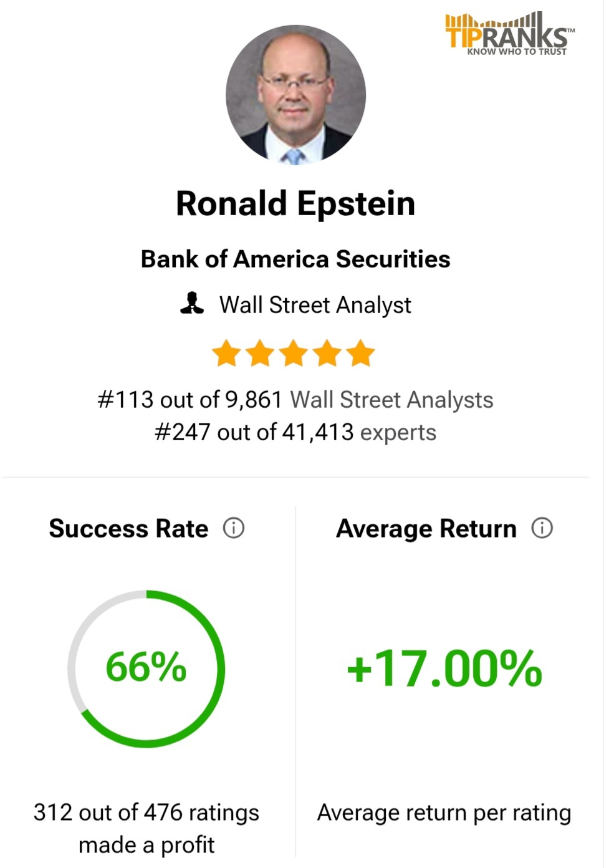The image size is (604, 868).
Task: Click the first rating star
Action: 226,353
